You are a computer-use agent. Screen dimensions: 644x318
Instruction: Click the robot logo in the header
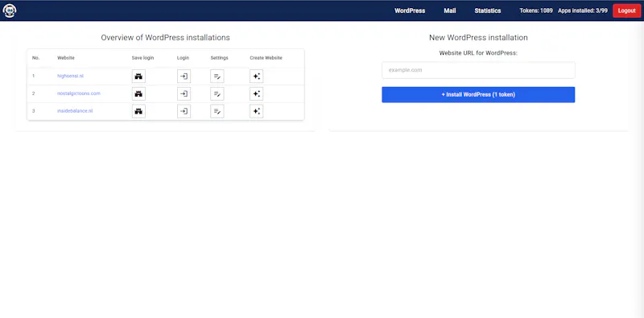(10, 10)
